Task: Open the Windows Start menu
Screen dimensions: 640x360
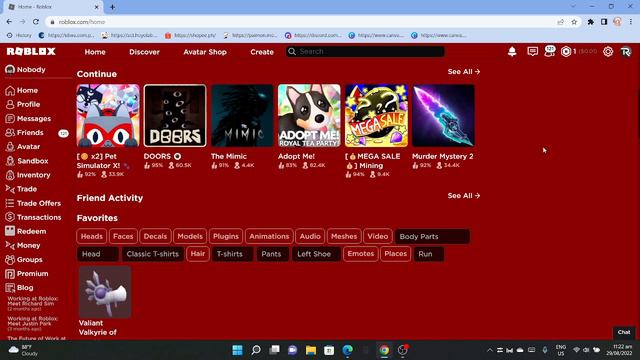Action: (237, 350)
